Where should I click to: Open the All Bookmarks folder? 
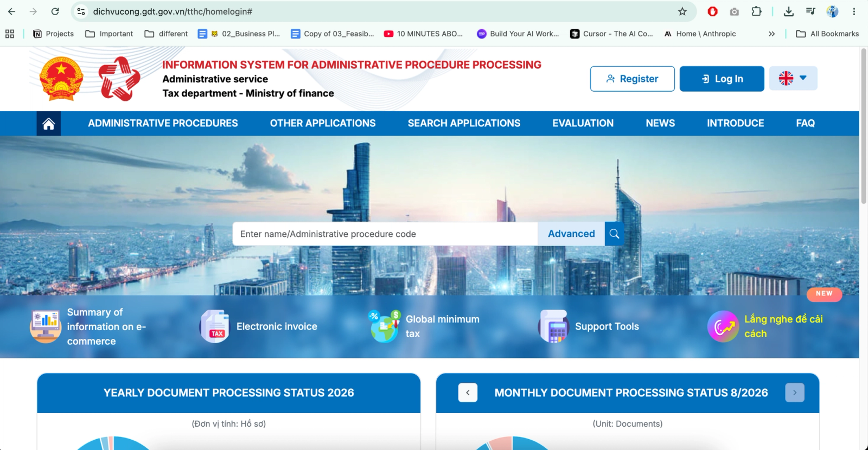click(828, 34)
